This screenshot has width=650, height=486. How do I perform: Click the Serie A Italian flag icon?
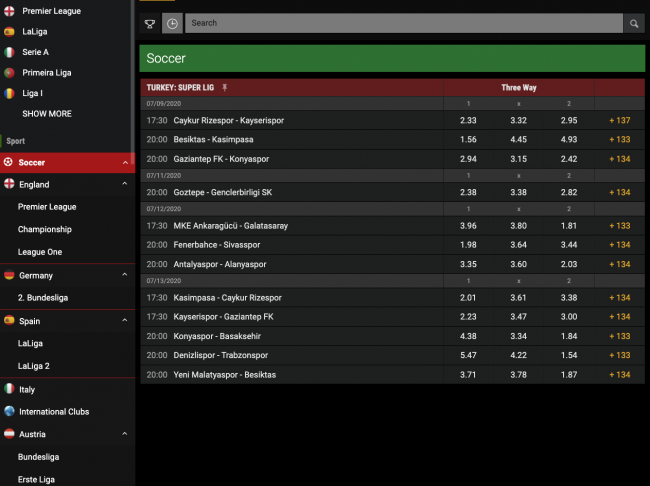point(9,52)
